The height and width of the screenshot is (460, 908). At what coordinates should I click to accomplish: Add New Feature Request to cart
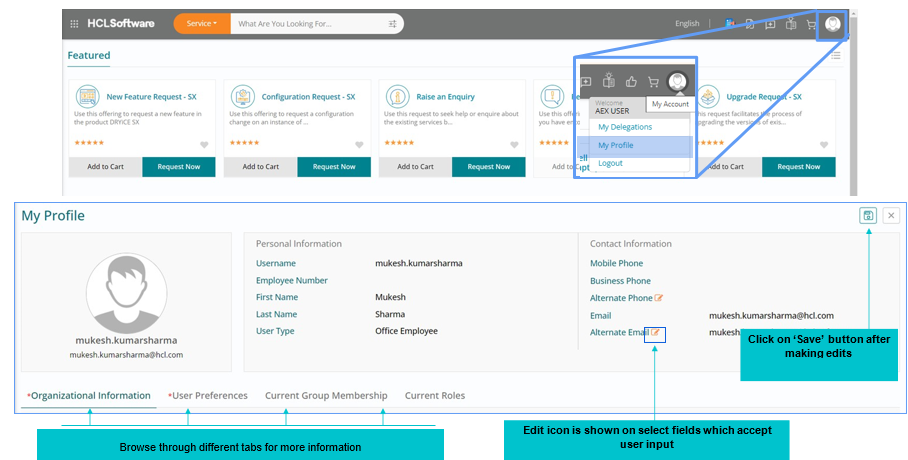click(105, 167)
